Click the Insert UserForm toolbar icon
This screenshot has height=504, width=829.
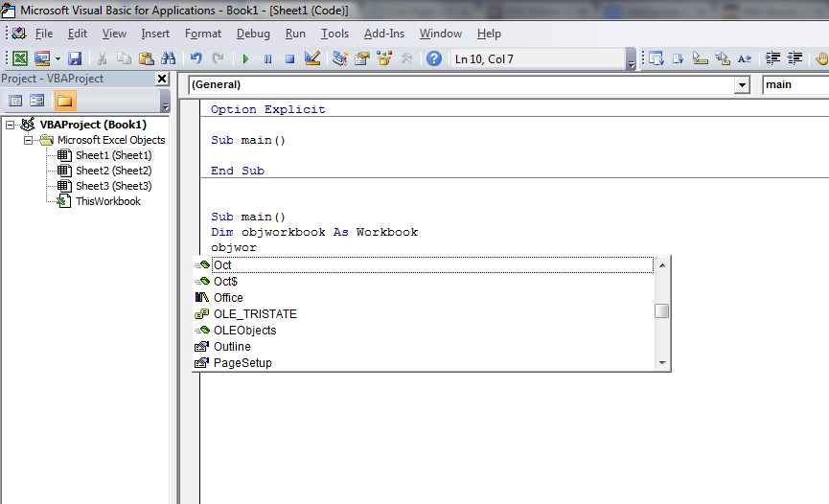(x=42, y=58)
